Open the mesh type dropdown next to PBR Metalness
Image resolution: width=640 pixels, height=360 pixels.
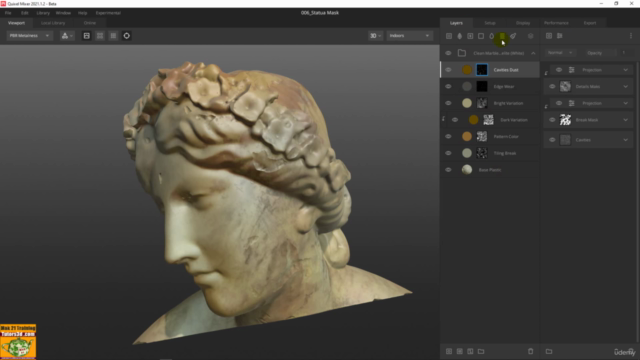pos(67,36)
